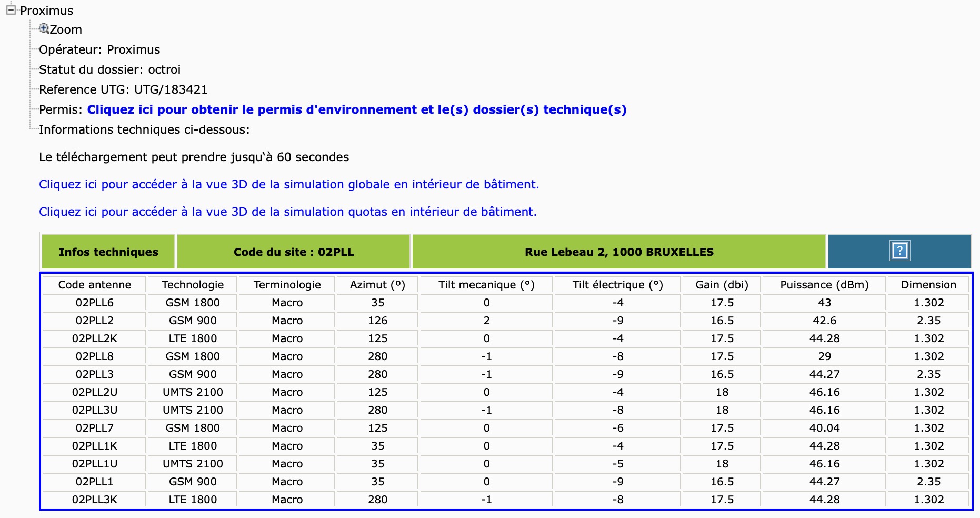Viewport: 980px width, 518px height.
Task: Select the Opérateur: Proximus tree row
Action: [99, 49]
